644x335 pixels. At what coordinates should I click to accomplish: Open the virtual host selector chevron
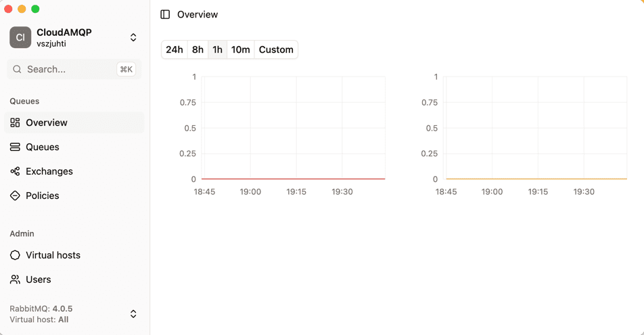coord(133,314)
